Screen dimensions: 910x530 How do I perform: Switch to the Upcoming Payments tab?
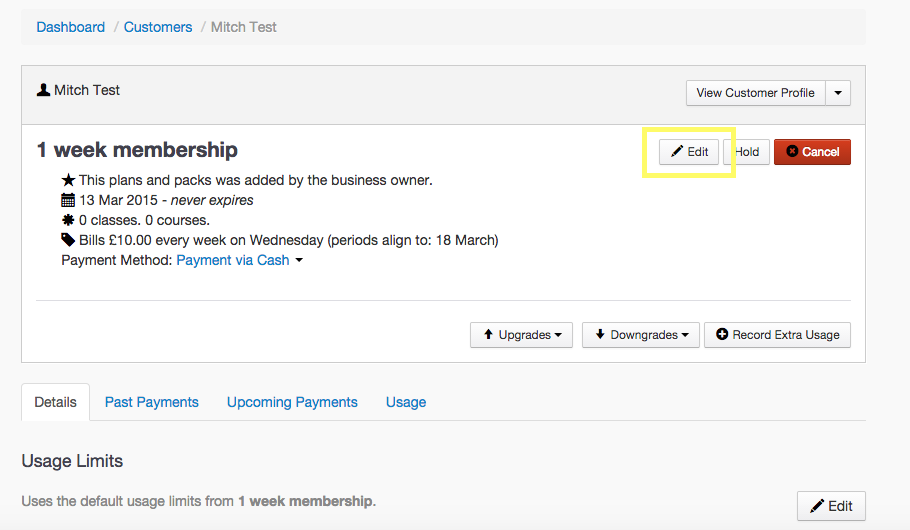click(292, 402)
